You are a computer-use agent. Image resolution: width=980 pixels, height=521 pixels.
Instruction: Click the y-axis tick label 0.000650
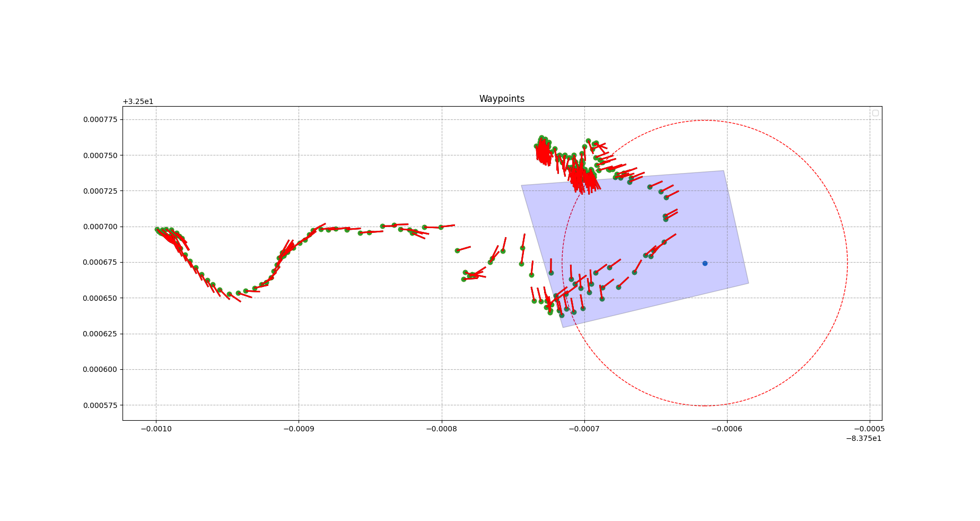[100, 299]
